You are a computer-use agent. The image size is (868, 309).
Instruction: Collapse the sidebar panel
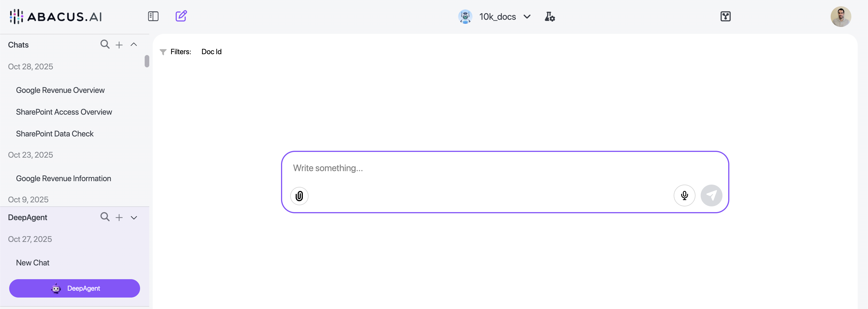pos(153,16)
